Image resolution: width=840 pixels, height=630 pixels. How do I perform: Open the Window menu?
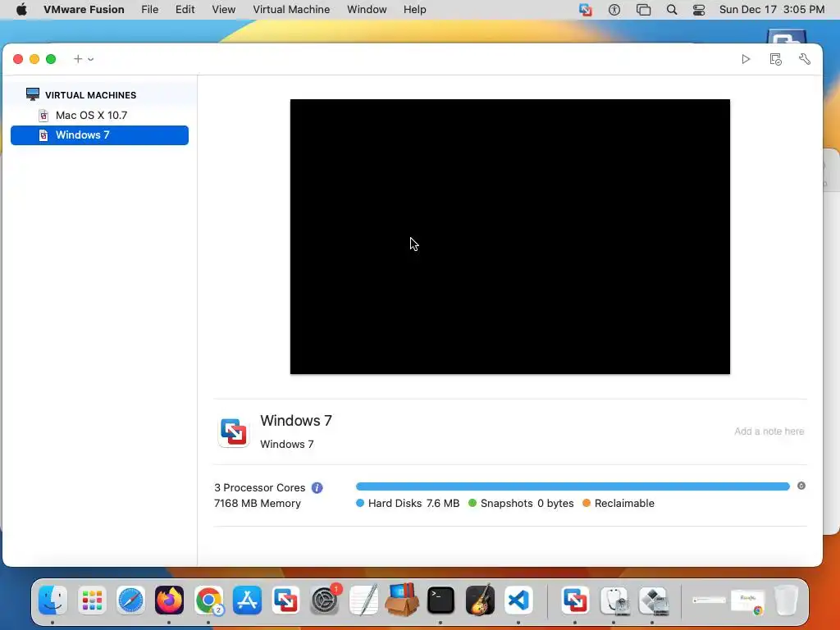(367, 10)
